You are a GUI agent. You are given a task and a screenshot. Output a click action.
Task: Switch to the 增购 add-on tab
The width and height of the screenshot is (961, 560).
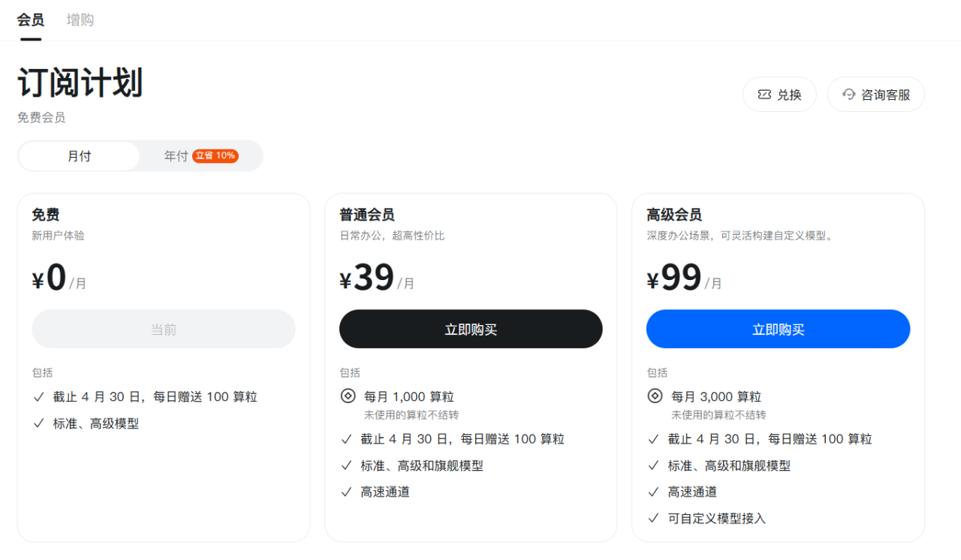click(80, 20)
